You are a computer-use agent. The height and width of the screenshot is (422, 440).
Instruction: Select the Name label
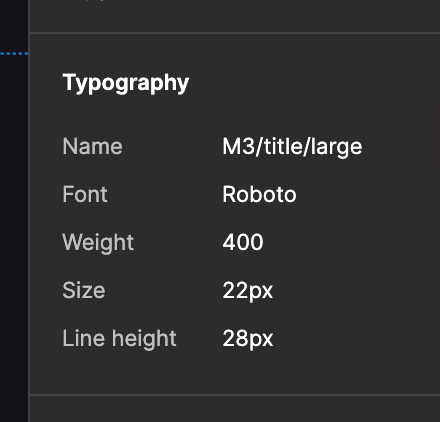click(x=92, y=146)
